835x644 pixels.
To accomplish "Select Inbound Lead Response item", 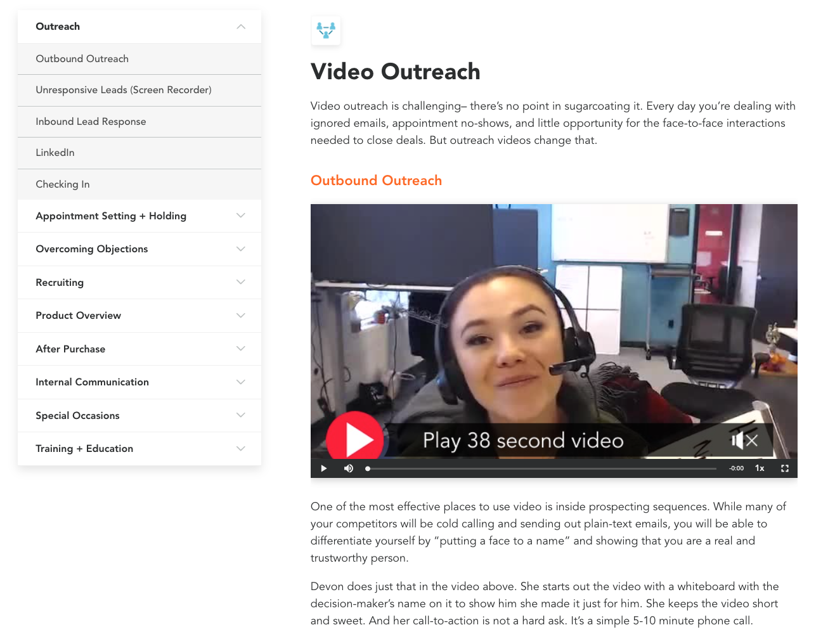I will [139, 122].
